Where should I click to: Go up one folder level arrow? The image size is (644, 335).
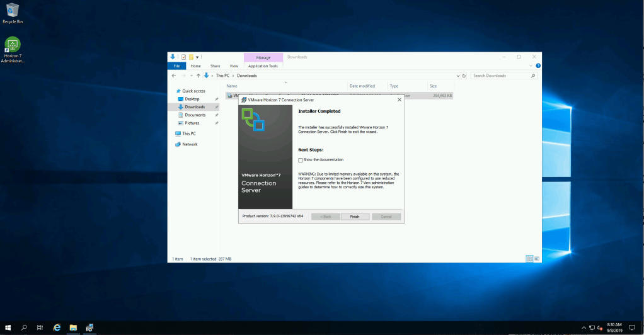click(x=198, y=76)
